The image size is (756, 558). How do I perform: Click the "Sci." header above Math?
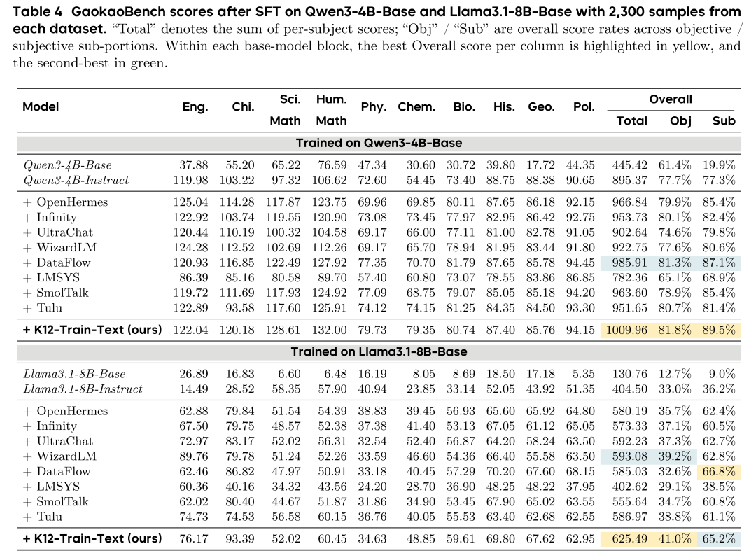click(x=290, y=99)
